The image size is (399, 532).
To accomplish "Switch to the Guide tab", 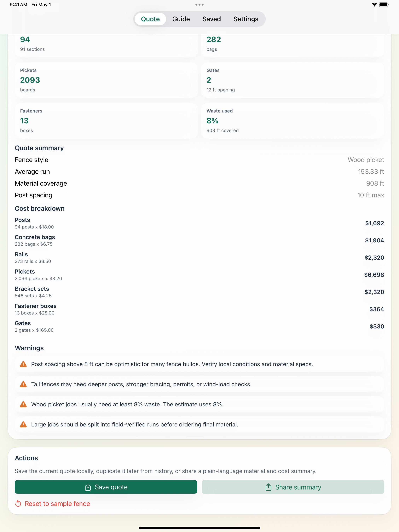I will [181, 19].
